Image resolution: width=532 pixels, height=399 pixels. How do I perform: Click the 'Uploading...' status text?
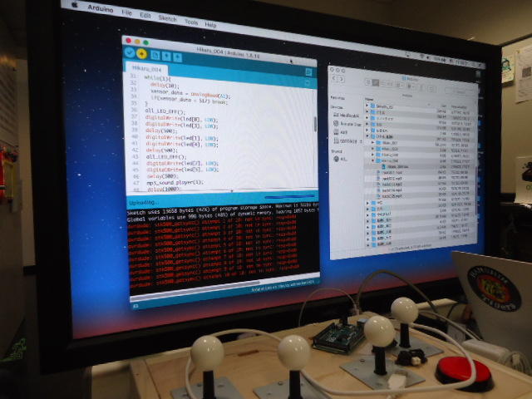pos(144,203)
